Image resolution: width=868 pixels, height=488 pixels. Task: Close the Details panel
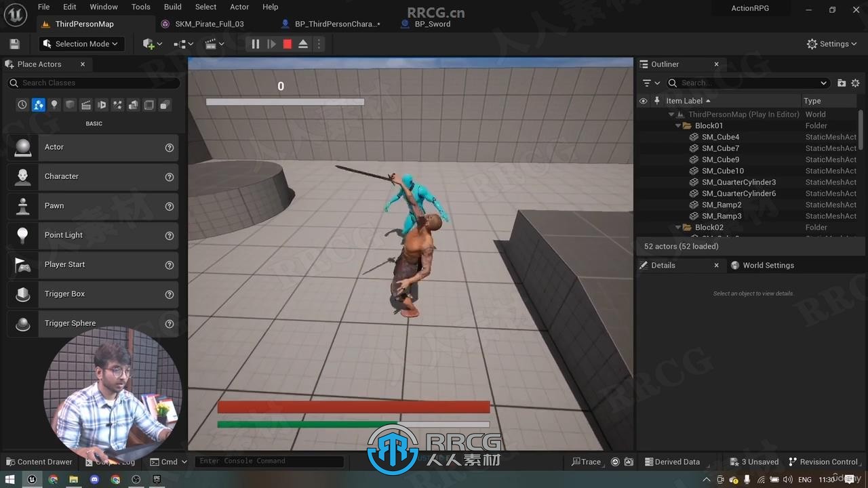(x=716, y=266)
